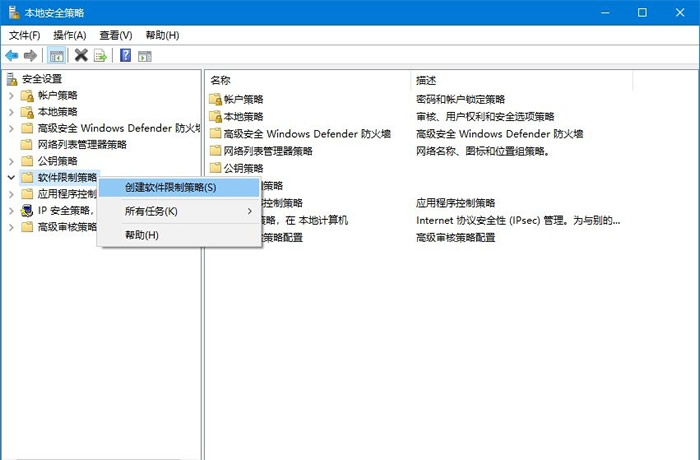Close the 本地安全策略 window
This screenshot has width=700, height=460.
point(680,13)
